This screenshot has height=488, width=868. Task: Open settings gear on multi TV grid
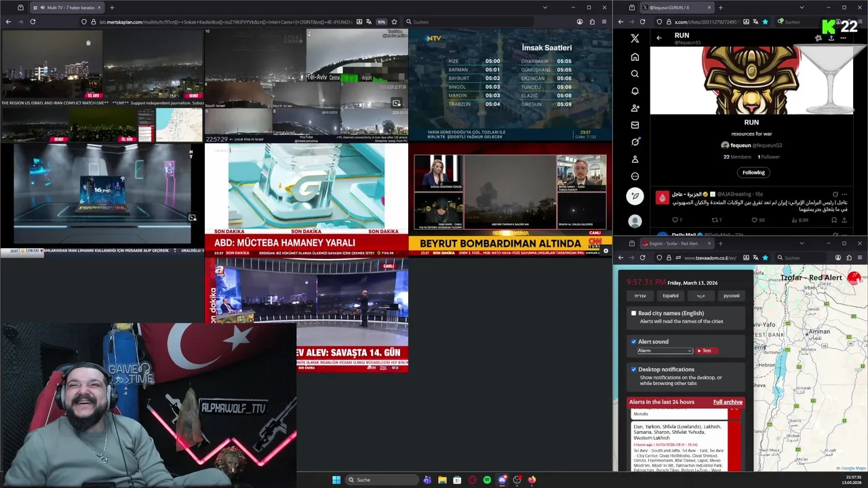pos(606,251)
